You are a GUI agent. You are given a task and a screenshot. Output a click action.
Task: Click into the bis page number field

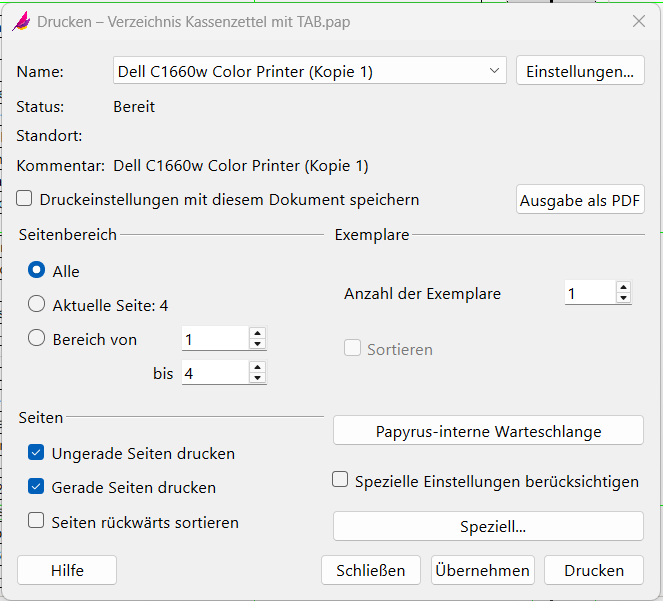(213, 373)
